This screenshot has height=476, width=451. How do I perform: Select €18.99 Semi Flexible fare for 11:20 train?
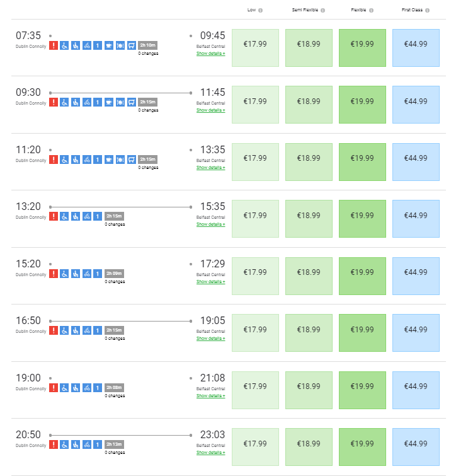[x=309, y=158]
